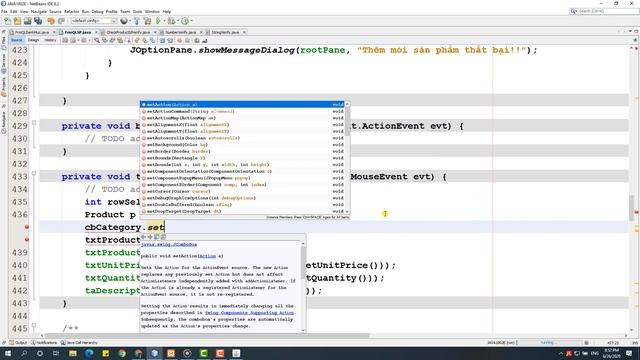
Task: Click the Open Project toolbar icon
Action: click(27, 21)
